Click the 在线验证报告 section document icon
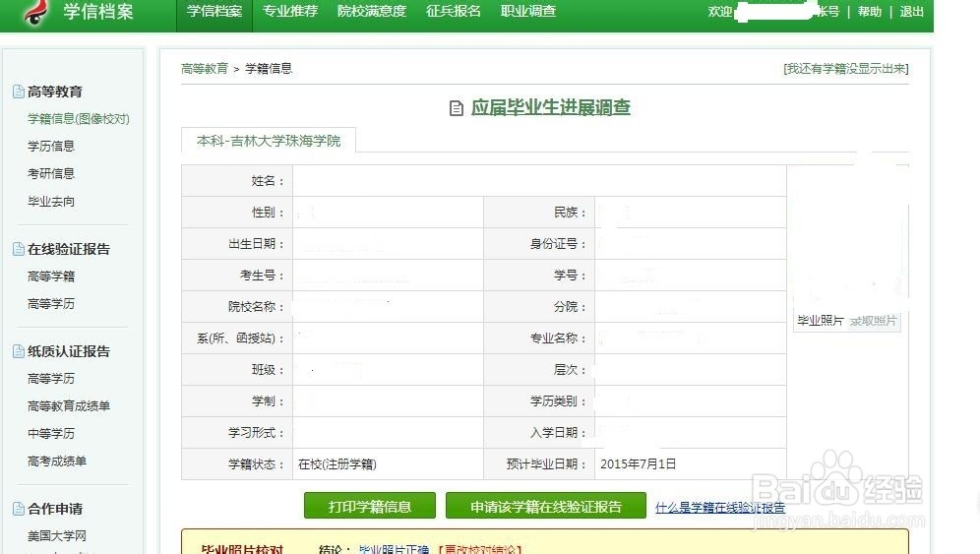Screen dimensions: 980x554 [x=19, y=250]
